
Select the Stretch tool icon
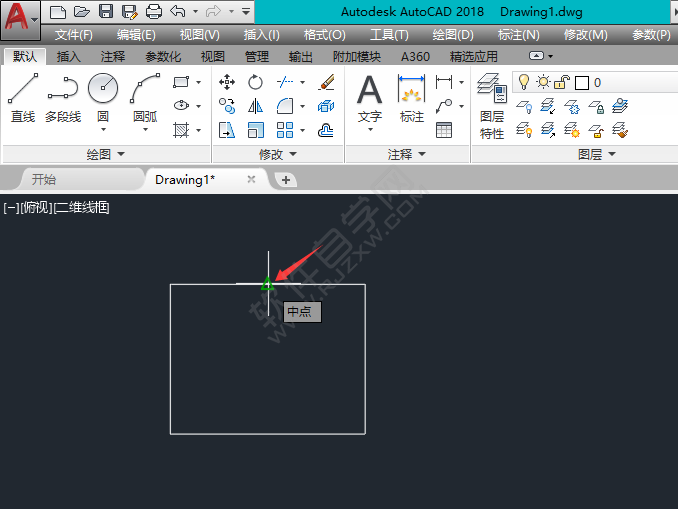tap(227, 130)
